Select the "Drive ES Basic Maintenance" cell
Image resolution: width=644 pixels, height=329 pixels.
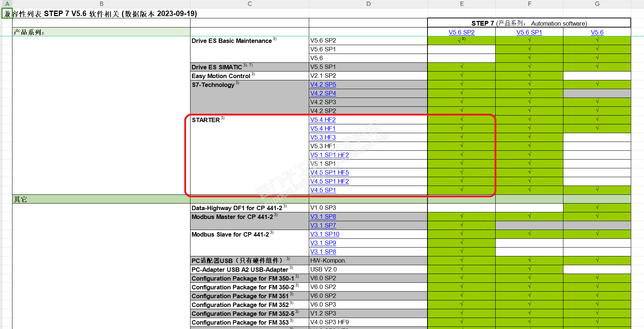(x=250, y=49)
